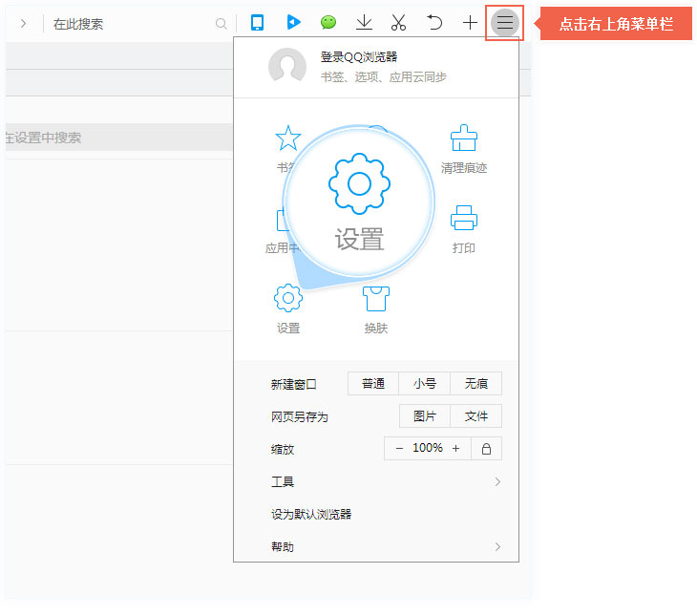
Task: Open a 小号 new window
Action: 425,383
